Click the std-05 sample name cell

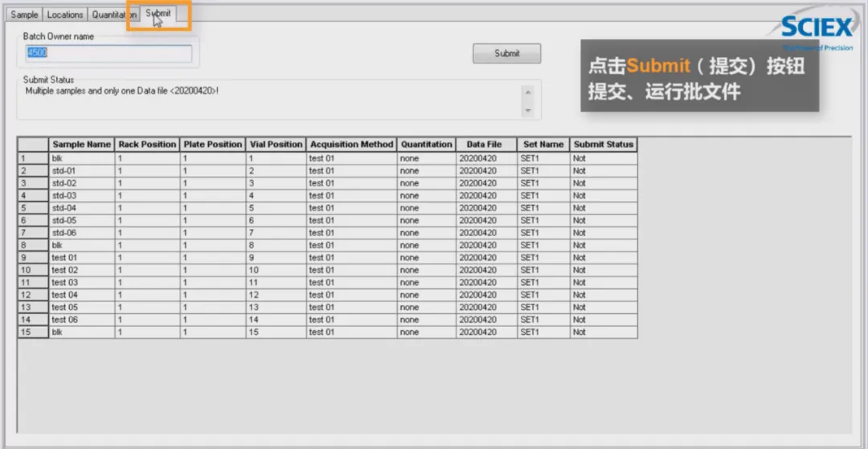pos(82,220)
